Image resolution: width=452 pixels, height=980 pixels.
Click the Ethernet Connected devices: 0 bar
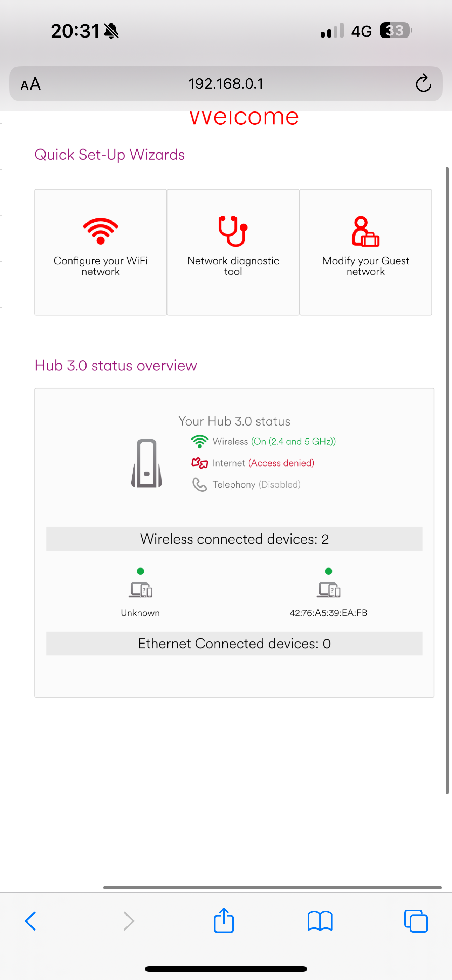(x=234, y=644)
